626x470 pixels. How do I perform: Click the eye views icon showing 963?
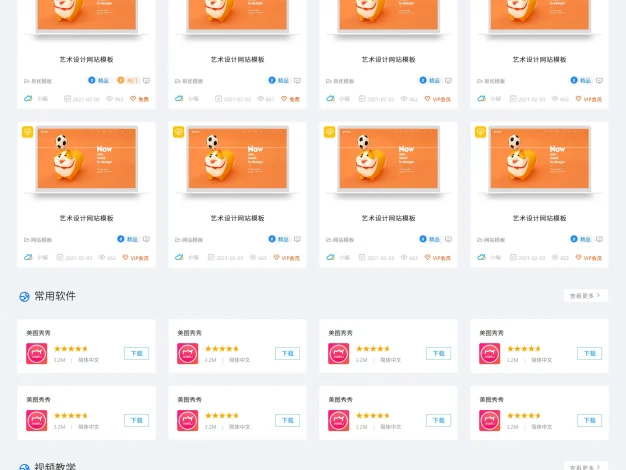point(109,99)
